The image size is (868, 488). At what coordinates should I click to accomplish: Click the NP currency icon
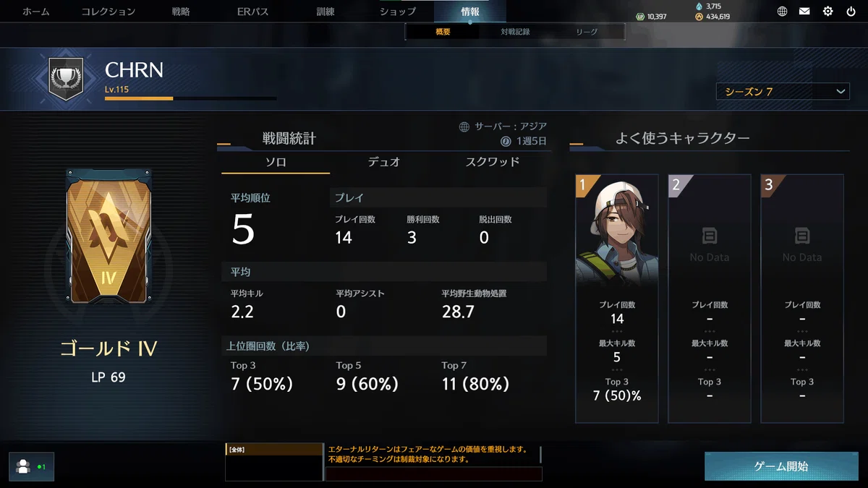point(640,17)
